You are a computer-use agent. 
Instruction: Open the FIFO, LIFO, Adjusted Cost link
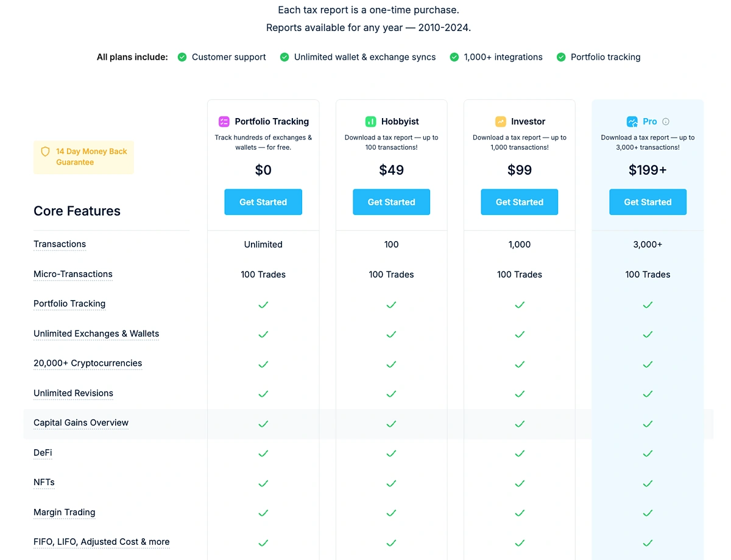pos(101,542)
